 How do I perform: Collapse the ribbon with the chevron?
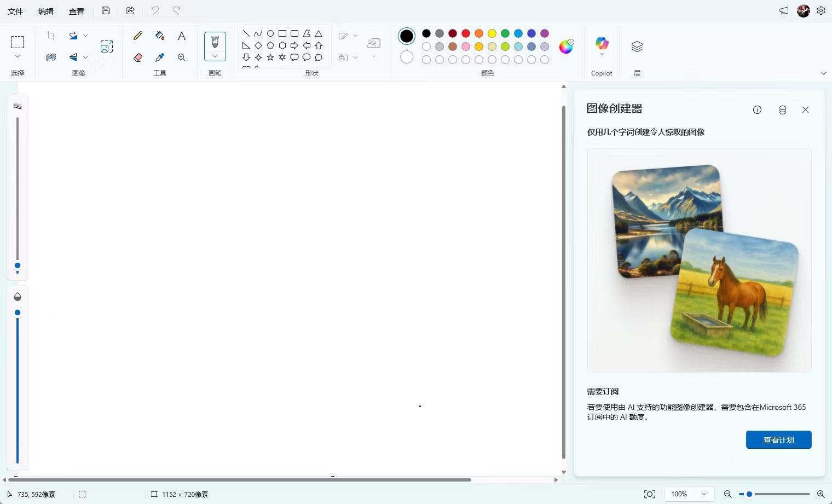824,73
